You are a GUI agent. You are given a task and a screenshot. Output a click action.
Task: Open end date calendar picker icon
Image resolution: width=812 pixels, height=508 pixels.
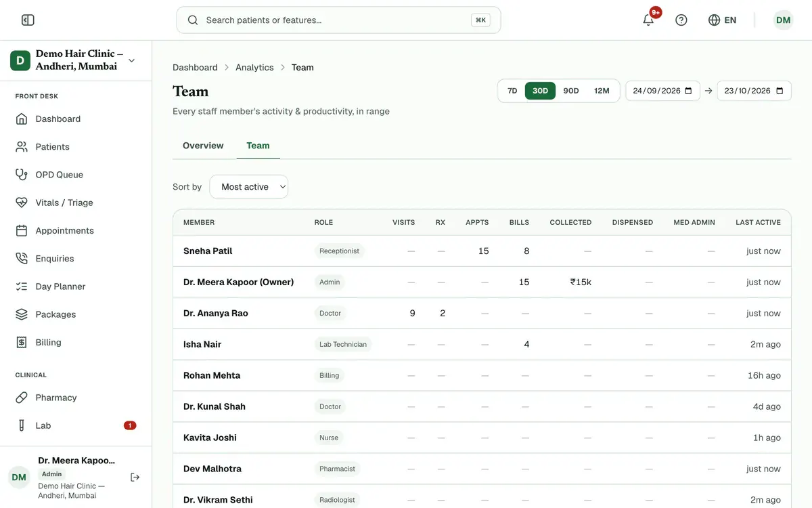click(780, 91)
